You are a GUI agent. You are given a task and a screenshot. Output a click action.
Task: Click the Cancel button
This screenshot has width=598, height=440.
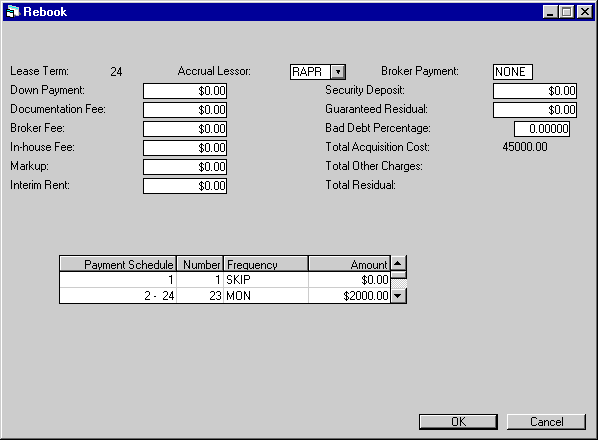coord(546,422)
